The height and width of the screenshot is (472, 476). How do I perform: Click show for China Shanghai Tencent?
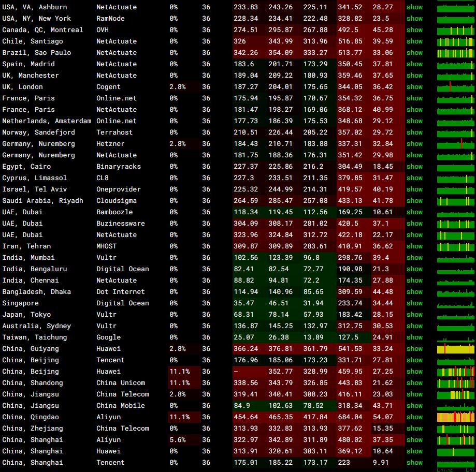[x=414, y=462]
